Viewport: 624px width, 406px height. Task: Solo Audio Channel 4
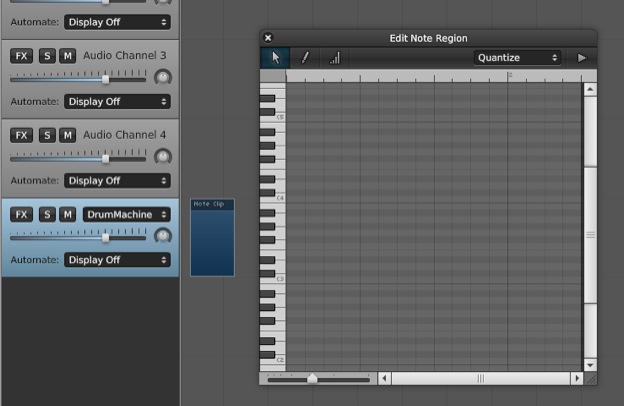click(47, 135)
